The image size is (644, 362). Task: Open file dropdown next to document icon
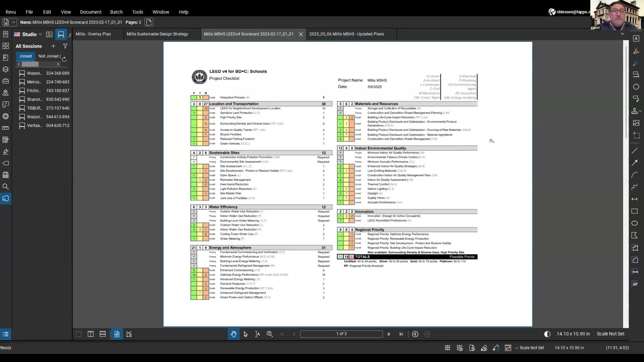click(x=14, y=22)
